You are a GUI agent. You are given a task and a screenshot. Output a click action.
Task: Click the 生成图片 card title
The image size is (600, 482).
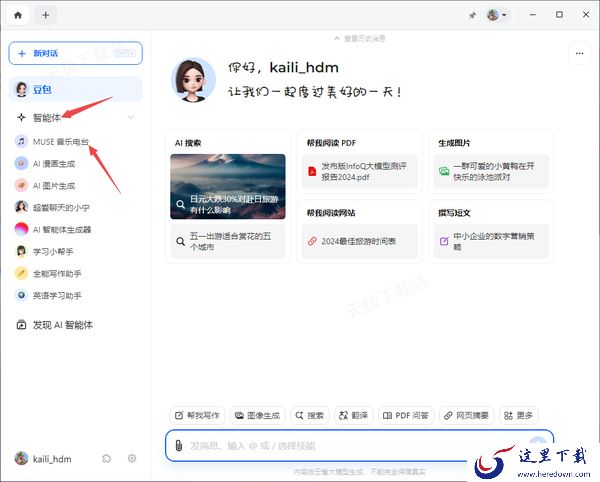(x=455, y=143)
